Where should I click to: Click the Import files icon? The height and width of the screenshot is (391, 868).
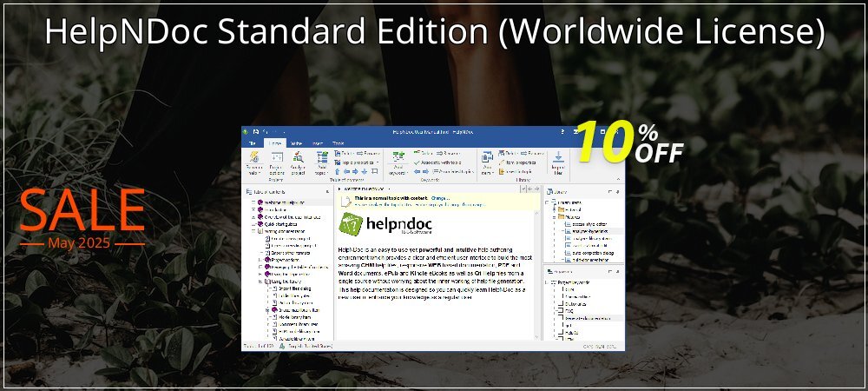558,156
